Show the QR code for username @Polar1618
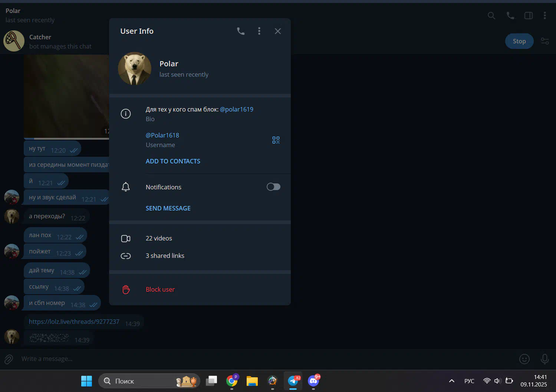This screenshot has width=556, height=392. [x=276, y=140]
